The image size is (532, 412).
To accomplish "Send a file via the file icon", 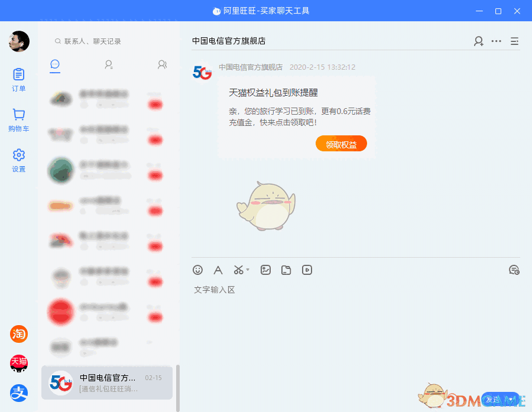I will (x=286, y=270).
